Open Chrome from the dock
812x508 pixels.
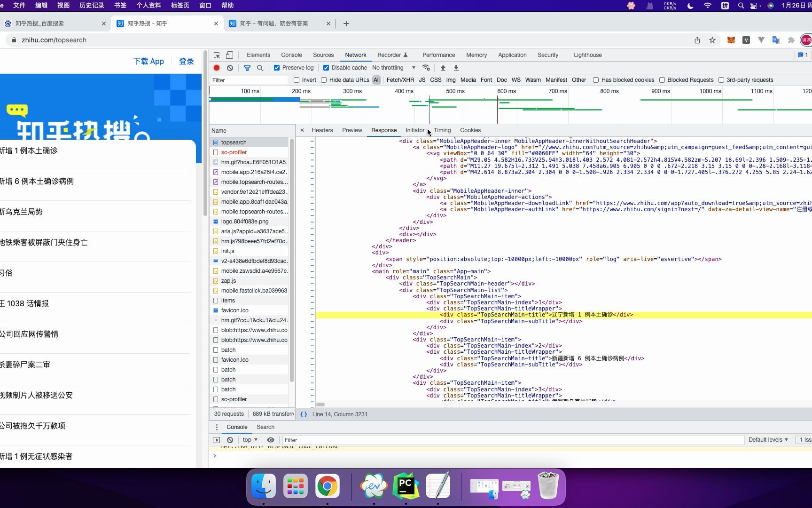328,486
